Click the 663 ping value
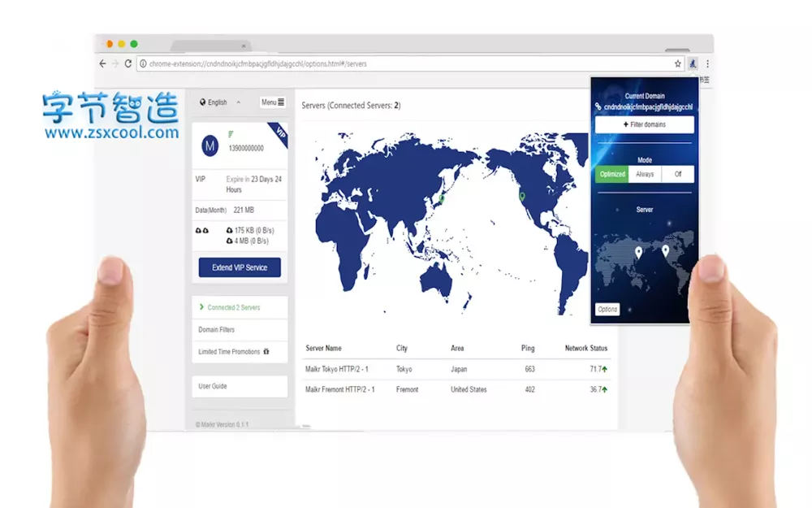Screen dimensions: 812x508 [x=529, y=369]
